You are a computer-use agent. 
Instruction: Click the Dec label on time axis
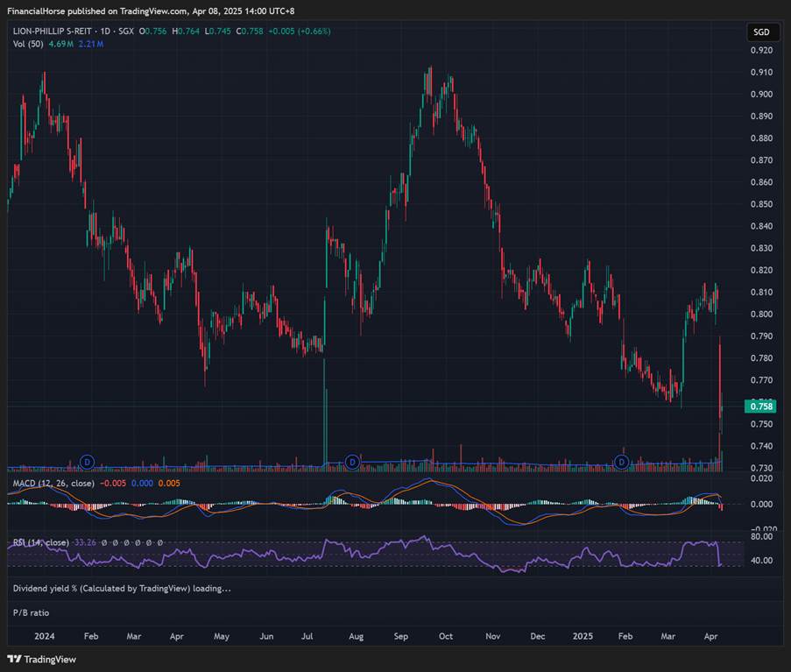(x=538, y=636)
